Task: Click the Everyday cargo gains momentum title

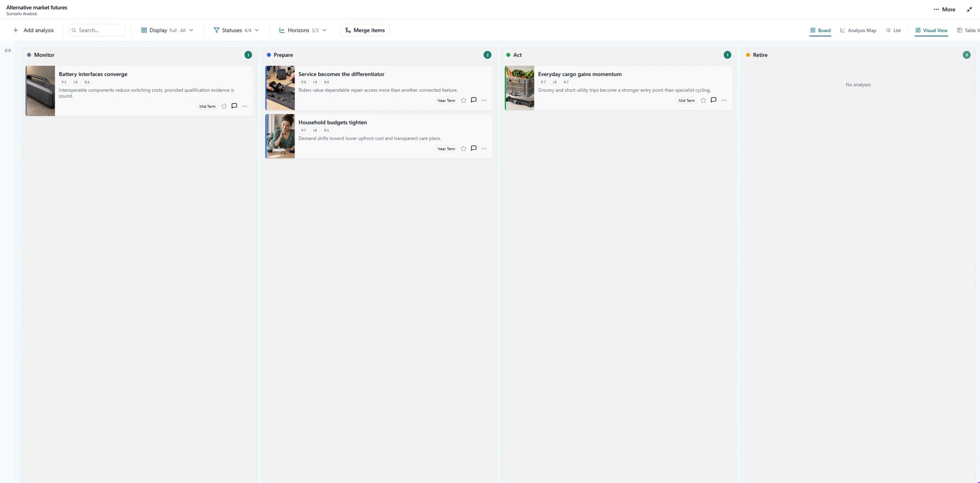Action: click(x=580, y=74)
